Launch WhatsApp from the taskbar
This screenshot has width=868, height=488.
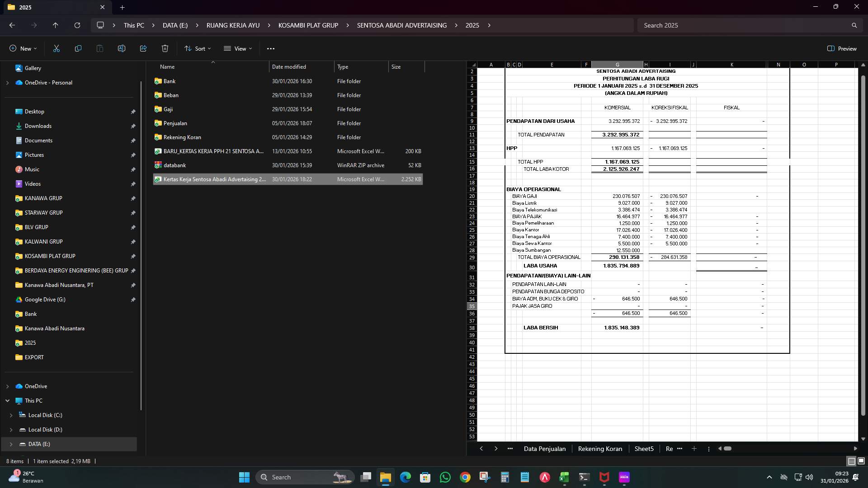(445, 477)
